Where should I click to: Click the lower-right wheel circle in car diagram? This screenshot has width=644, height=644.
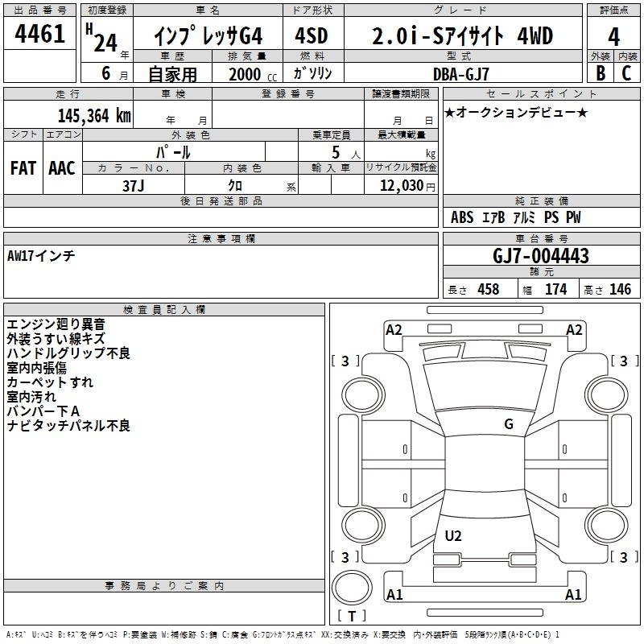pyautogui.click(x=606, y=526)
